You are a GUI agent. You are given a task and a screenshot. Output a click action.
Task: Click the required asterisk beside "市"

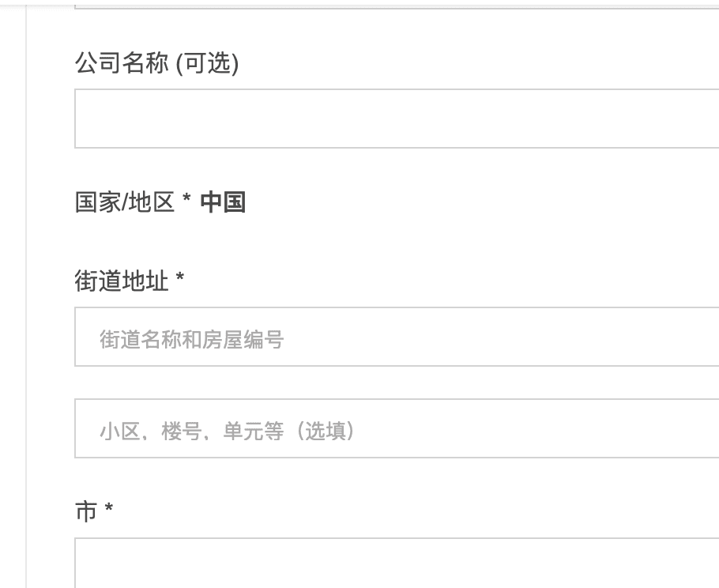tap(109, 511)
